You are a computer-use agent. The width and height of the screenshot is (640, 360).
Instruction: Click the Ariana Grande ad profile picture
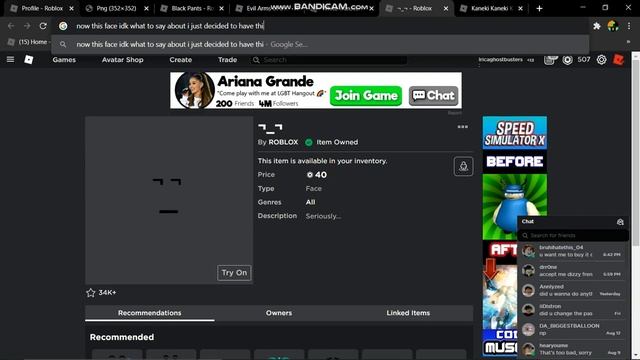(x=195, y=90)
